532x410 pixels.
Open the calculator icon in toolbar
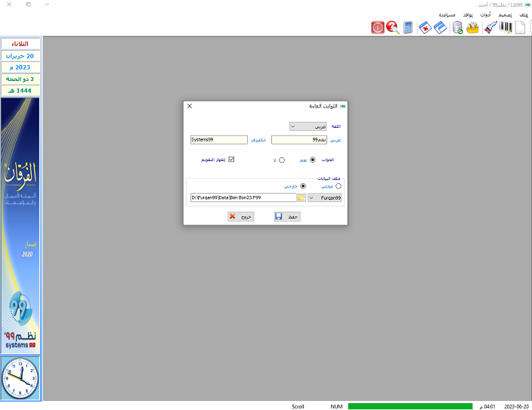tap(409, 28)
